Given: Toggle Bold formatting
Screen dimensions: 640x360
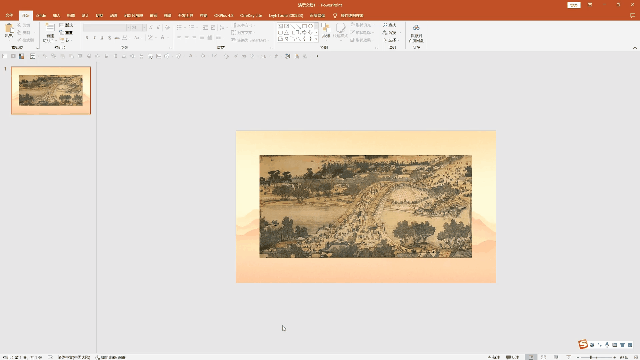Looking at the screenshot, I should click(87, 38).
